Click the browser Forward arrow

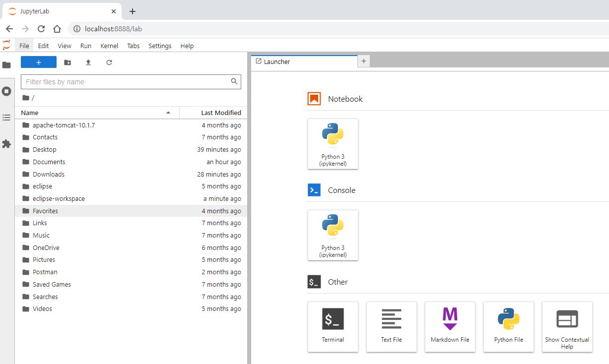[x=25, y=29]
